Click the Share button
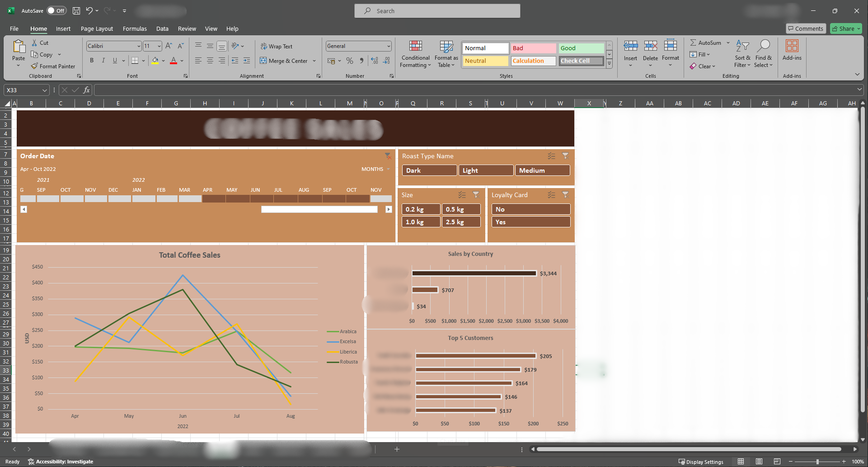Image resolution: width=868 pixels, height=467 pixels. 846,28
